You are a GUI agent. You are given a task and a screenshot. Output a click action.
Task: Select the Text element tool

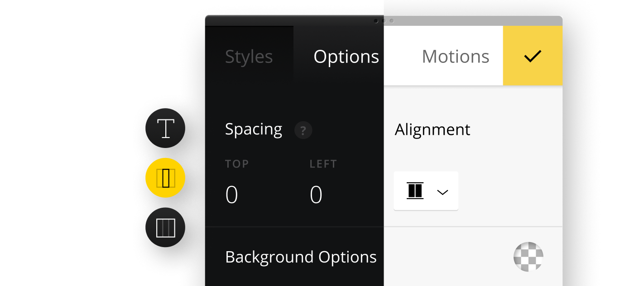(165, 128)
